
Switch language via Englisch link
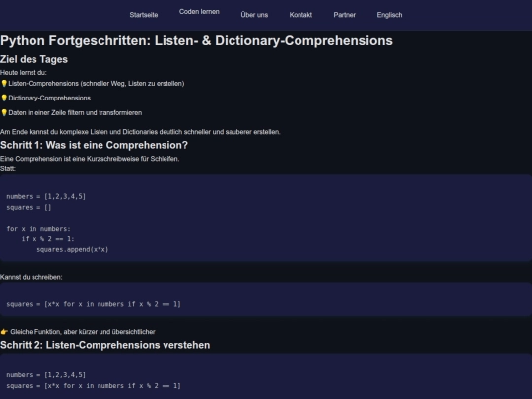(389, 15)
